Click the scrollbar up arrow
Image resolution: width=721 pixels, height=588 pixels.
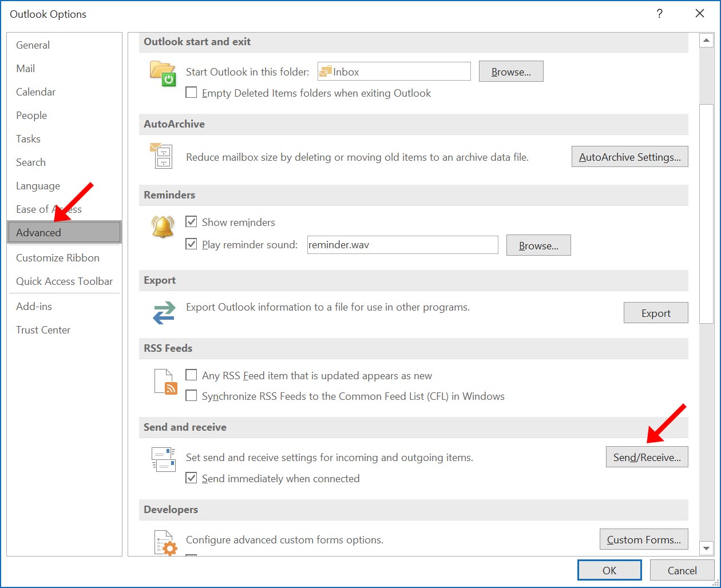coord(707,41)
